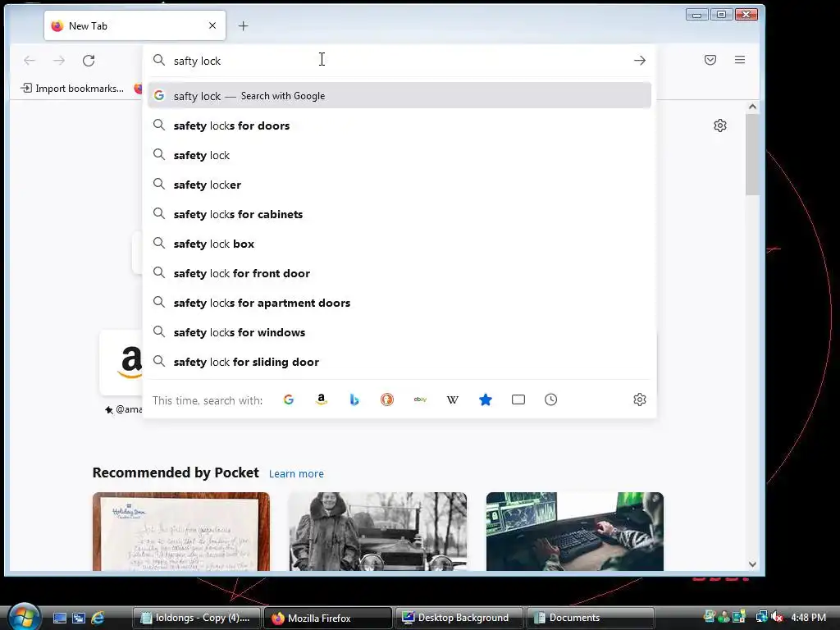
Task: Open Learn more link beside Pocket
Action: (x=296, y=473)
